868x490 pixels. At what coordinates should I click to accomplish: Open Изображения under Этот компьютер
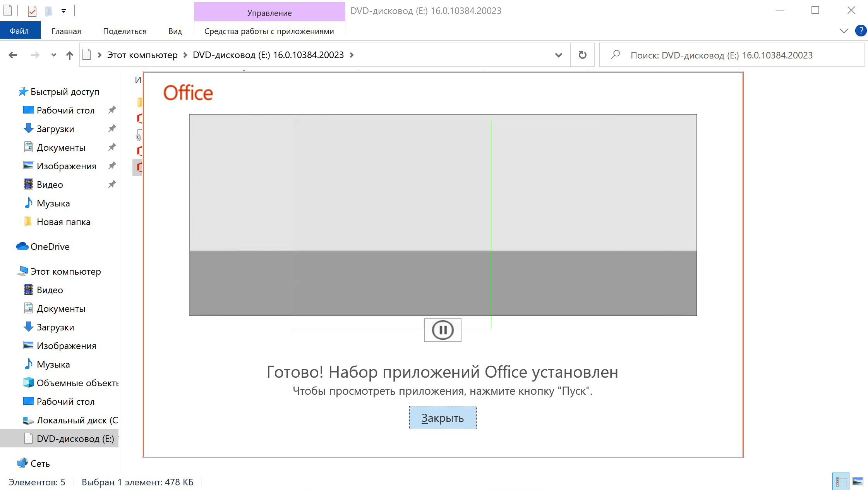pos(66,346)
